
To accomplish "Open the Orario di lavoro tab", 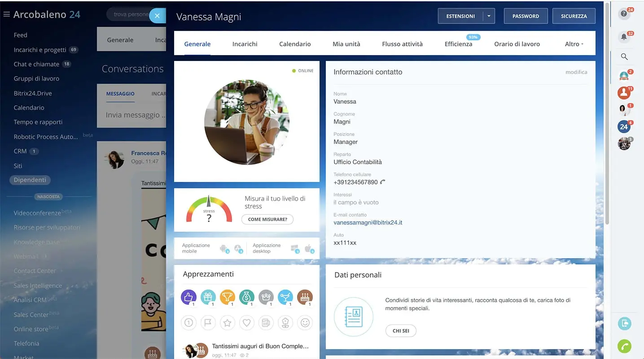I will point(517,44).
